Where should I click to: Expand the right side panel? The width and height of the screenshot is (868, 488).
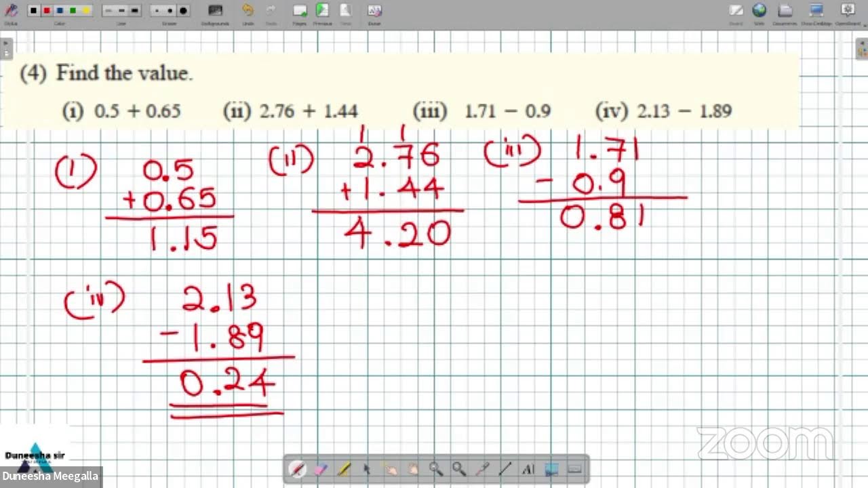[862, 49]
